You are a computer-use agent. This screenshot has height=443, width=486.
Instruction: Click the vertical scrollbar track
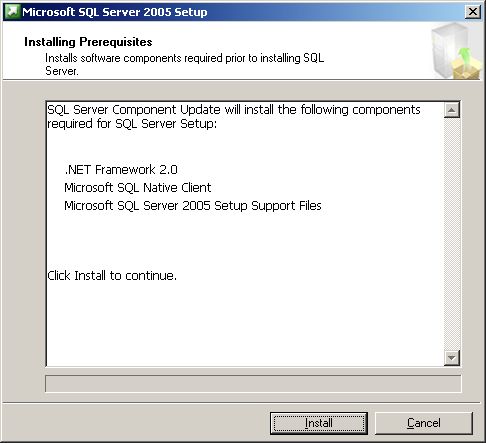tap(452, 233)
